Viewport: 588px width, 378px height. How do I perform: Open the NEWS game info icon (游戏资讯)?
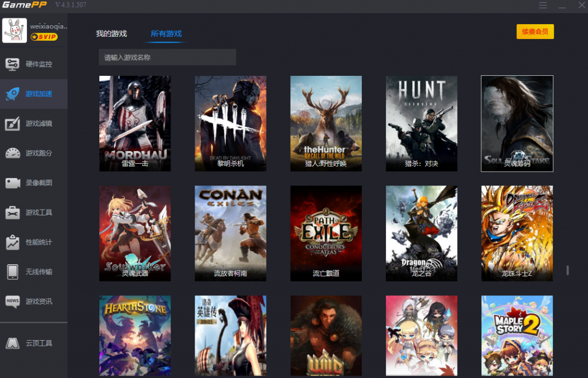pyautogui.click(x=13, y=302)
